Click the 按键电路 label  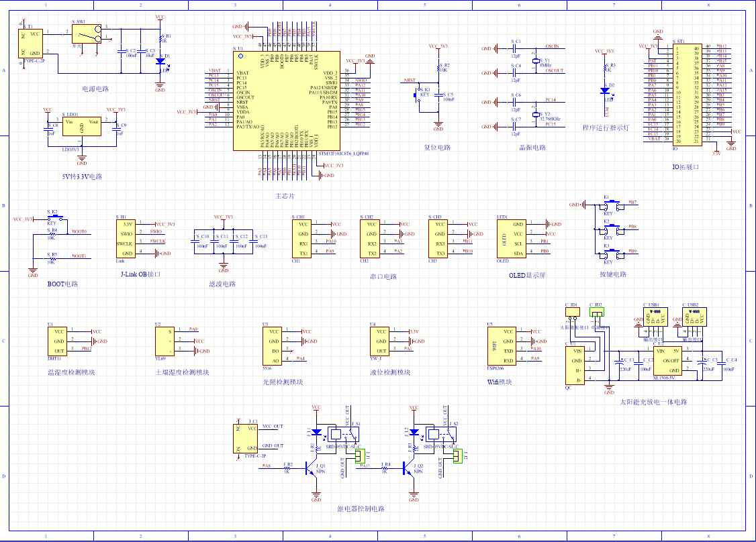click(613, 274)
